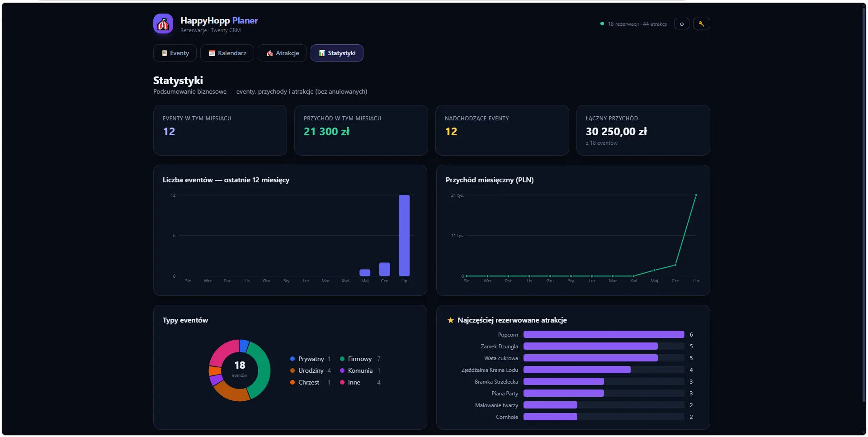Click the 'Cornhole' attraction label

pyautogui.click(x=507, y=417)
